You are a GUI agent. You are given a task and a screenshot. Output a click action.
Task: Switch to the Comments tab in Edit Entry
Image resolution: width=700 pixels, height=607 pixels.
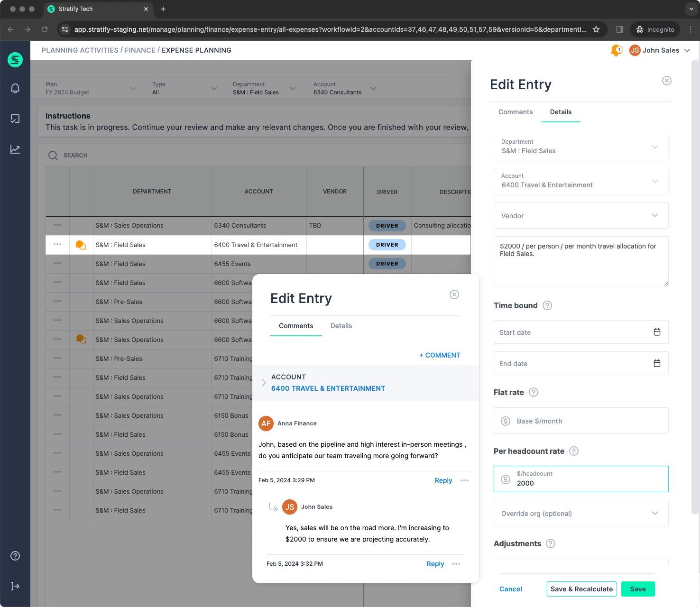pos(516,112)
